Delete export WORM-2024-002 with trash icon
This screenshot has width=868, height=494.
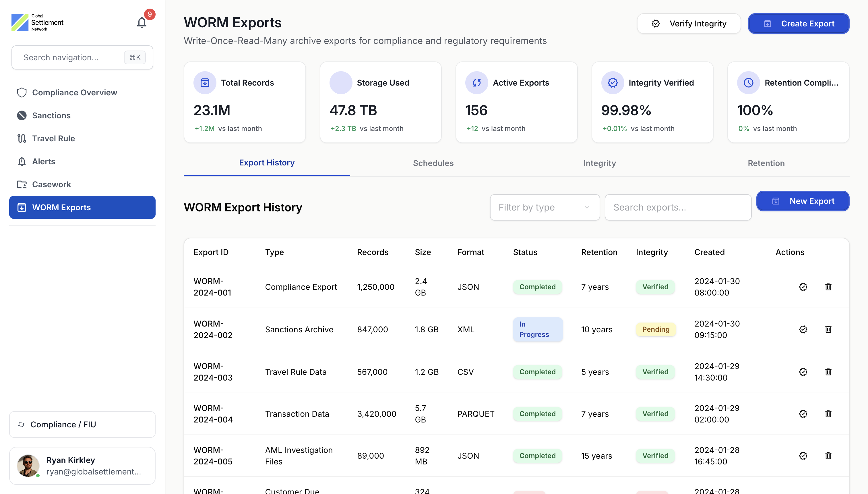tap(828, 329)
